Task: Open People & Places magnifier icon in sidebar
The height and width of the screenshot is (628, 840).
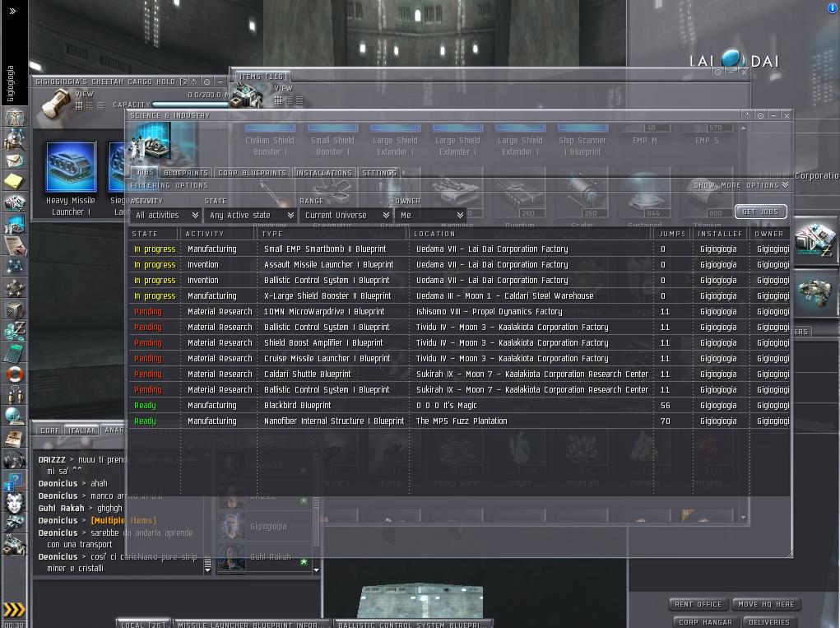Action: point(15,139)
